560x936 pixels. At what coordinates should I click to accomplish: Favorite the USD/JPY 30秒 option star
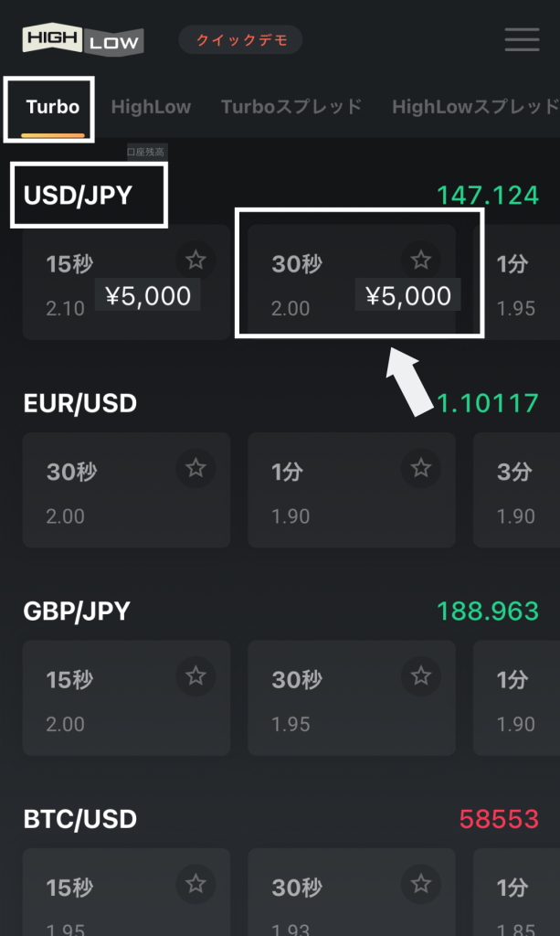point(420,261)
